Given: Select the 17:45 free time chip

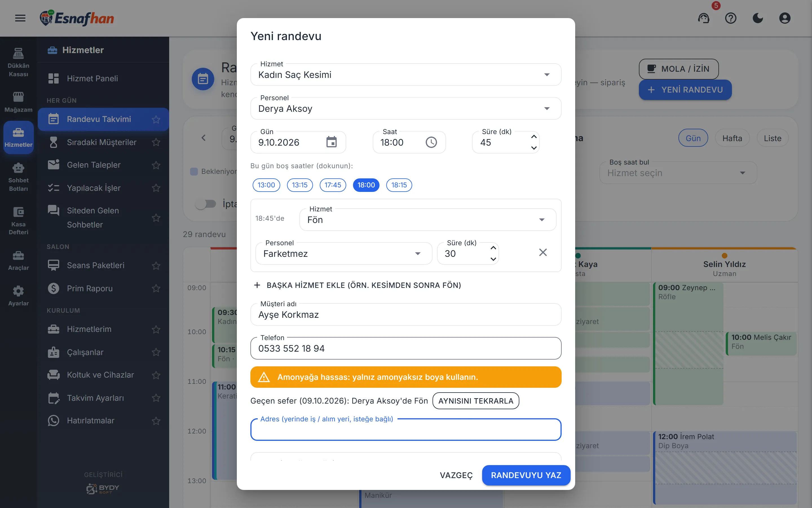Looking at the screenshot, I should pos(332,185).
